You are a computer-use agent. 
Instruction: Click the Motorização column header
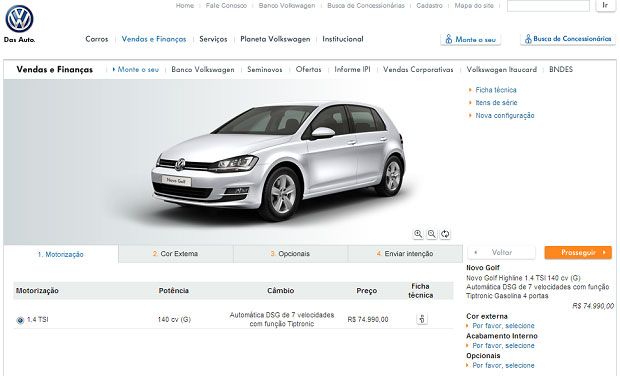[37, 291]
